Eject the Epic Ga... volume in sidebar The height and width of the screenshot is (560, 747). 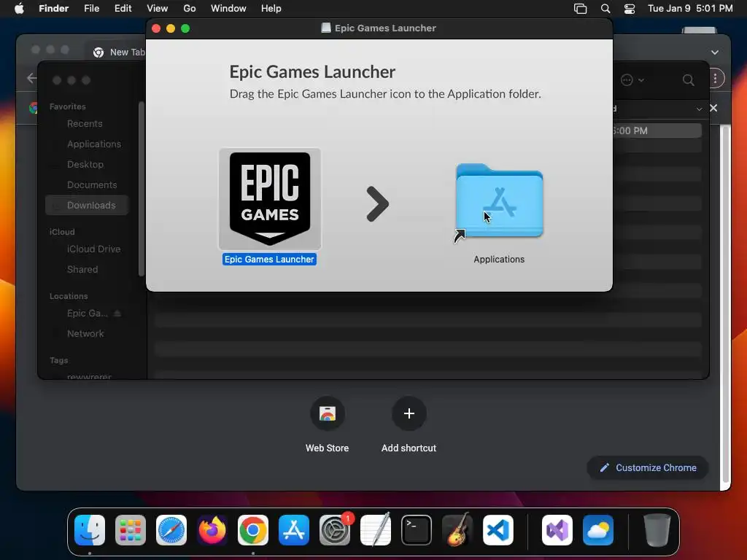(x=117, y=314)
